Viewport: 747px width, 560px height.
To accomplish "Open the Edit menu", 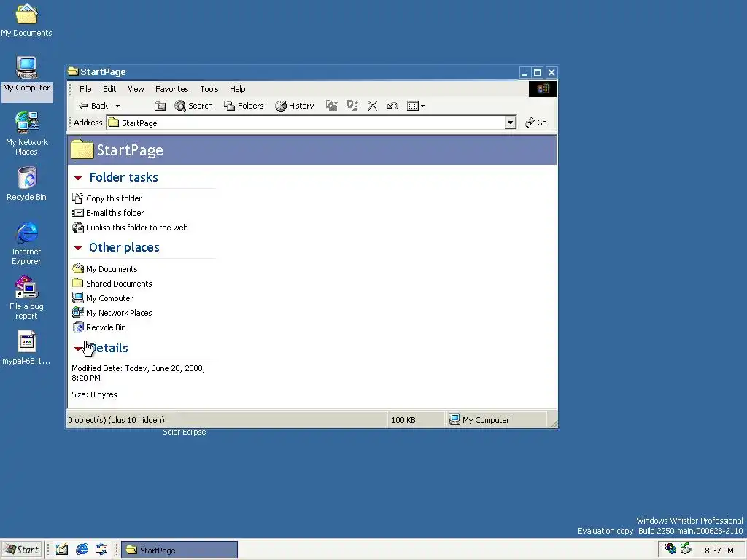I will point(109,89).
